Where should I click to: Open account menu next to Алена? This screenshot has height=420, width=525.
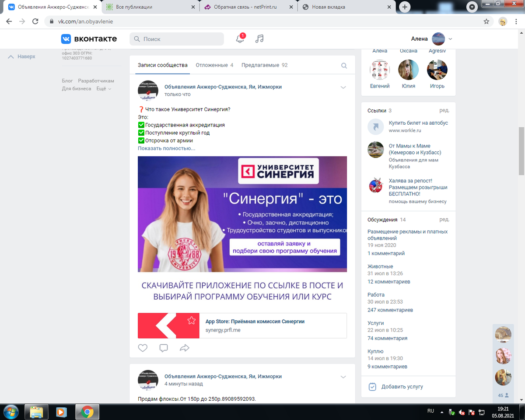point(451,39)
